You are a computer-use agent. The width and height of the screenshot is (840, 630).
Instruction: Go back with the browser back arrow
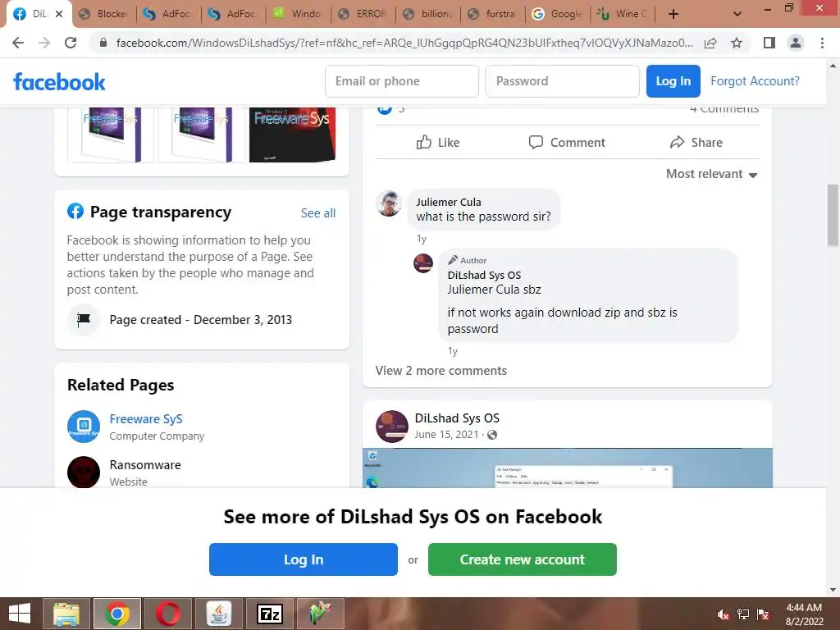click(18, 43)
